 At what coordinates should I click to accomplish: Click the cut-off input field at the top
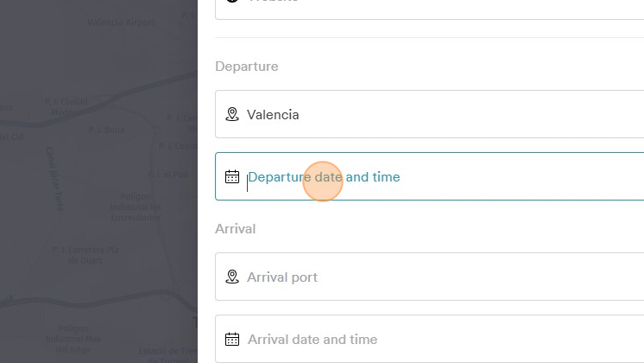point(432,7)
